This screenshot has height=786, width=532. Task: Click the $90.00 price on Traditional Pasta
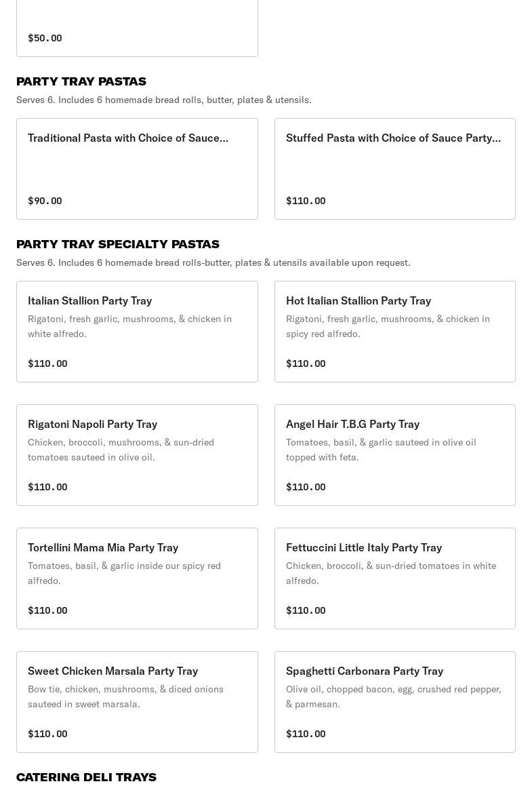click(x=45, y=201)
